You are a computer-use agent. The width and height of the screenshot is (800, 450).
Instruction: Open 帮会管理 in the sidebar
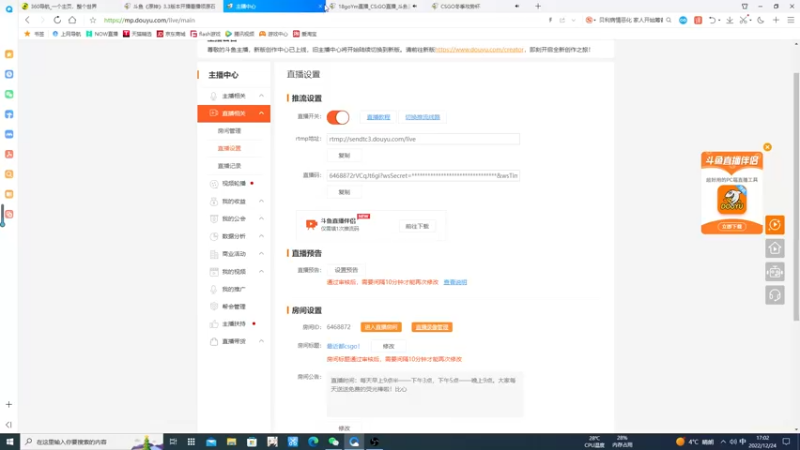[x=234, y=307]
